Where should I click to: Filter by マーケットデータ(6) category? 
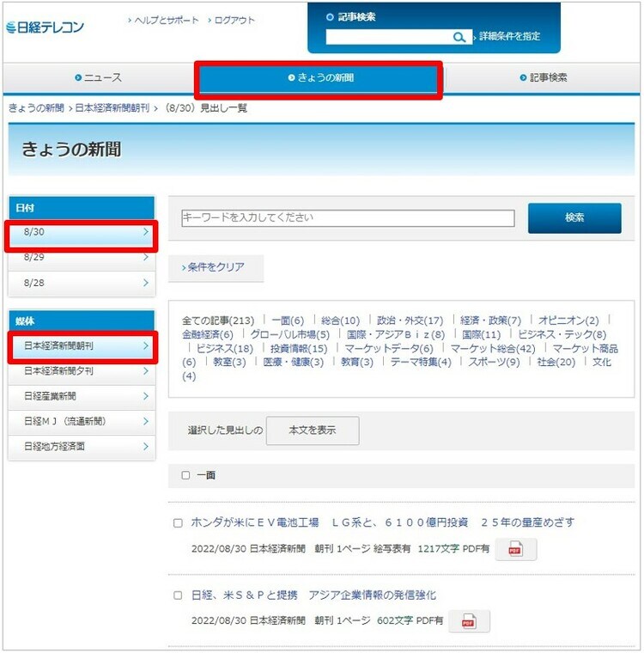(x=389, y=349)
